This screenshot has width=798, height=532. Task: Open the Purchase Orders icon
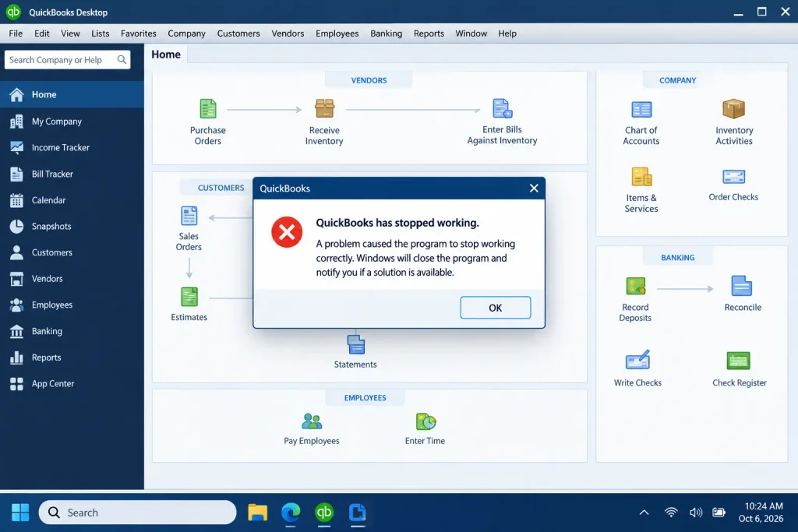(207, 109)
